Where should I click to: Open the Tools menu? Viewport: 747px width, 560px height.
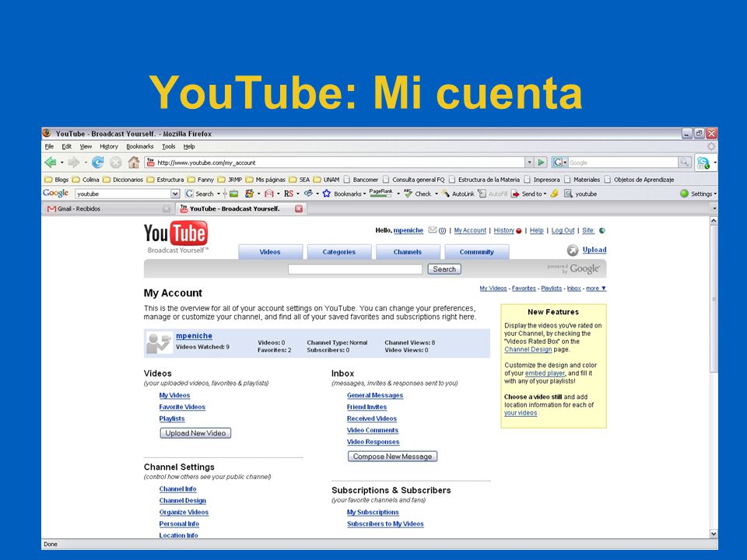point(169,147)
